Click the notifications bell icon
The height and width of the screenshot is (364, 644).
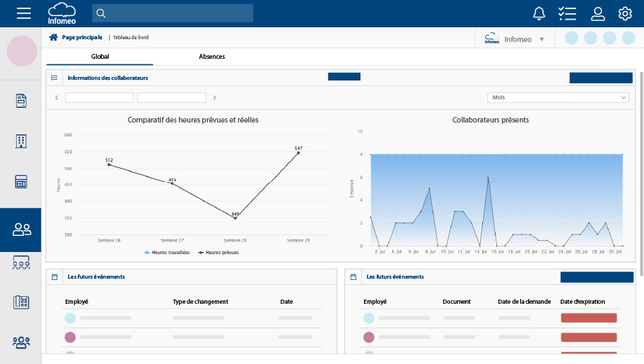click(539, 13)
